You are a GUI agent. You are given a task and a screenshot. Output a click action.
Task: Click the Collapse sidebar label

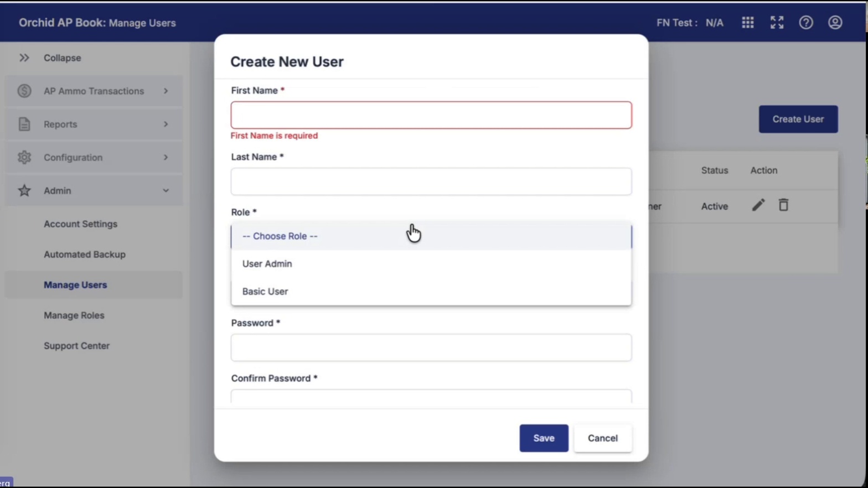pyautogui.click(x=62, y=58)
